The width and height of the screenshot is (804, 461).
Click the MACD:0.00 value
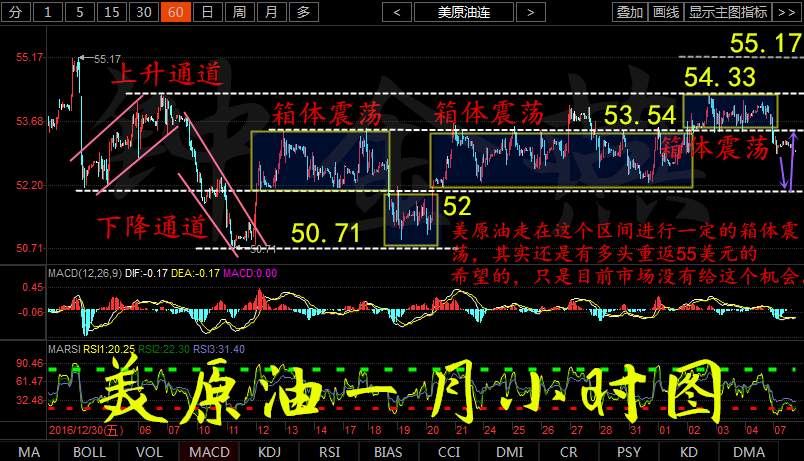(250, 273)
